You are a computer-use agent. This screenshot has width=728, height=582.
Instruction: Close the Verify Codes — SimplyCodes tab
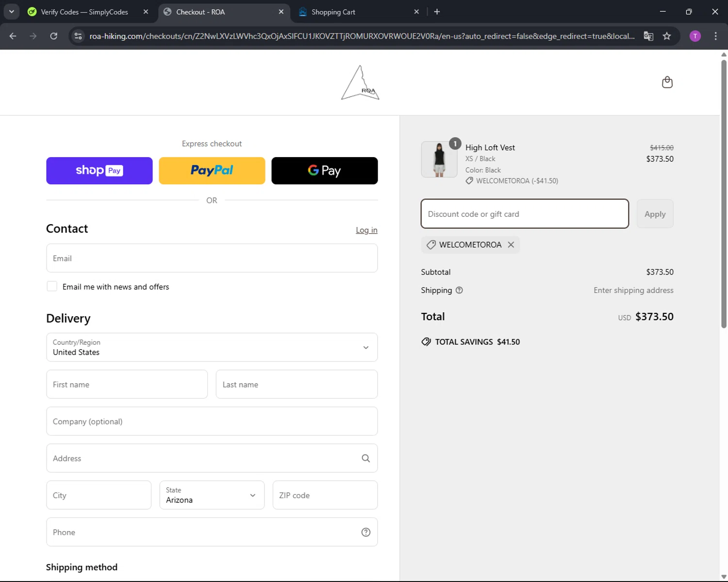coord(146,12)
